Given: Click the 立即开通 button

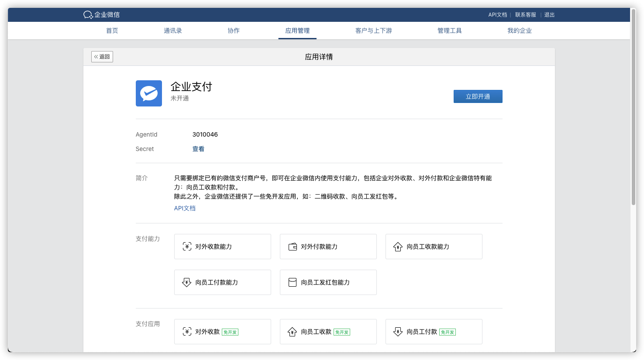Looking at the screenshot, I should (x=478, y=96).
